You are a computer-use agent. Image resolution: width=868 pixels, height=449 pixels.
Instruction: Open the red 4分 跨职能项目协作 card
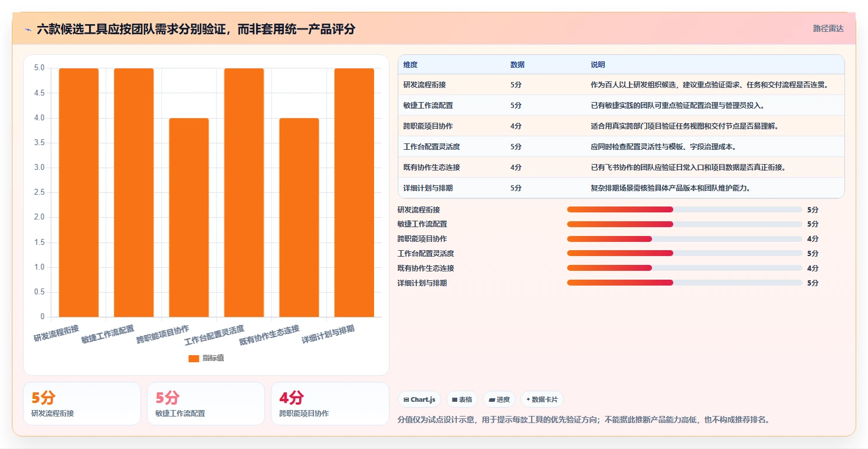(x=330, y=404)
